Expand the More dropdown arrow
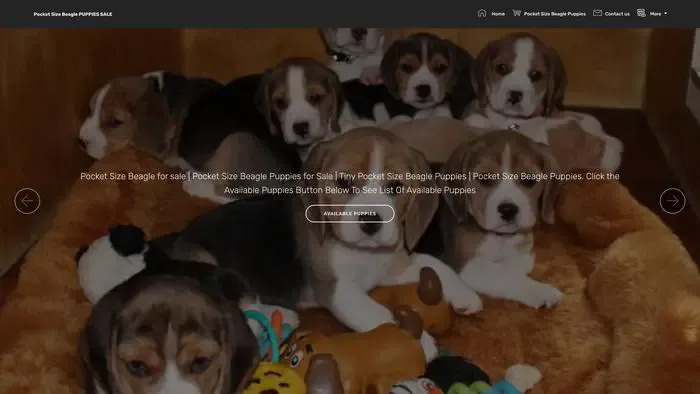 click(x=666, y=13)
